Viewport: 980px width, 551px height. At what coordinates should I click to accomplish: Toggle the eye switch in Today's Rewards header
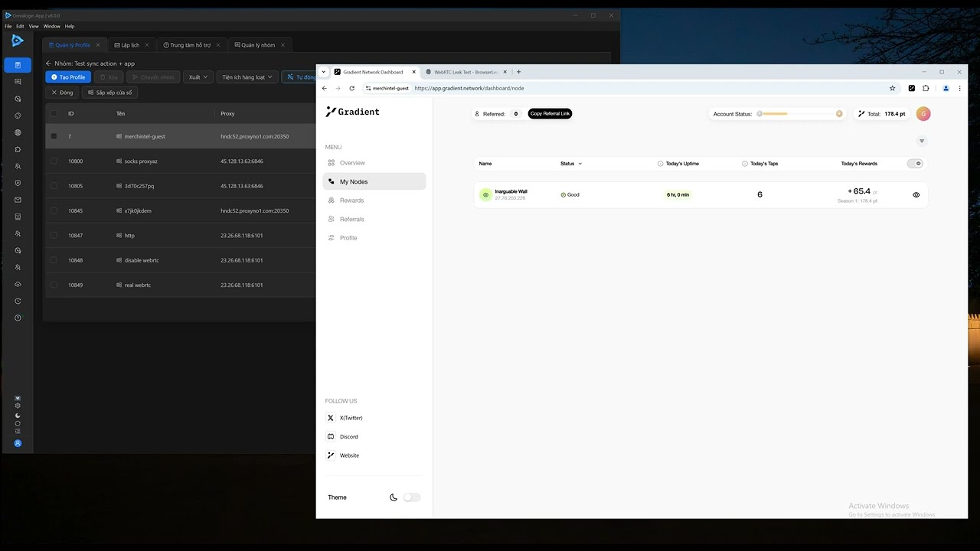coord(916,164)
